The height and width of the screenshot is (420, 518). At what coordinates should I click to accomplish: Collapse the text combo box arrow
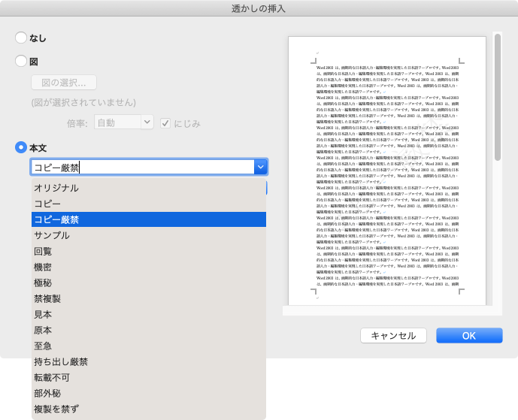pyautogui.click(x=261, y=167)
